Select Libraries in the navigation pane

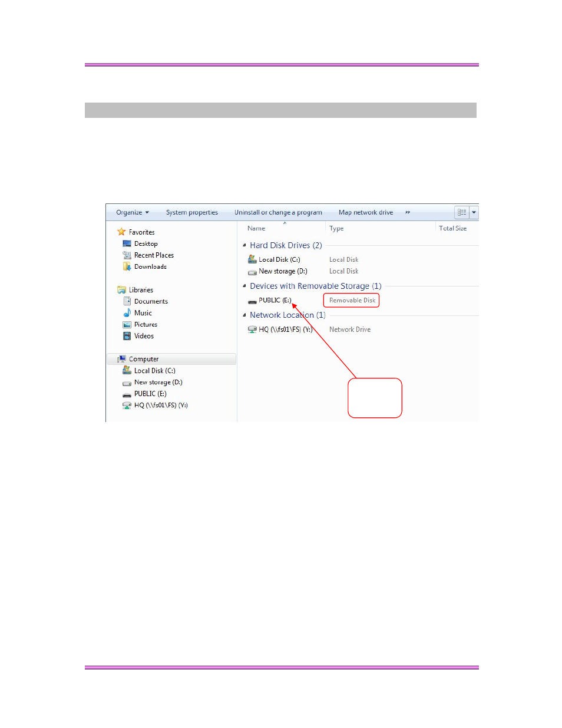point(141,290)
